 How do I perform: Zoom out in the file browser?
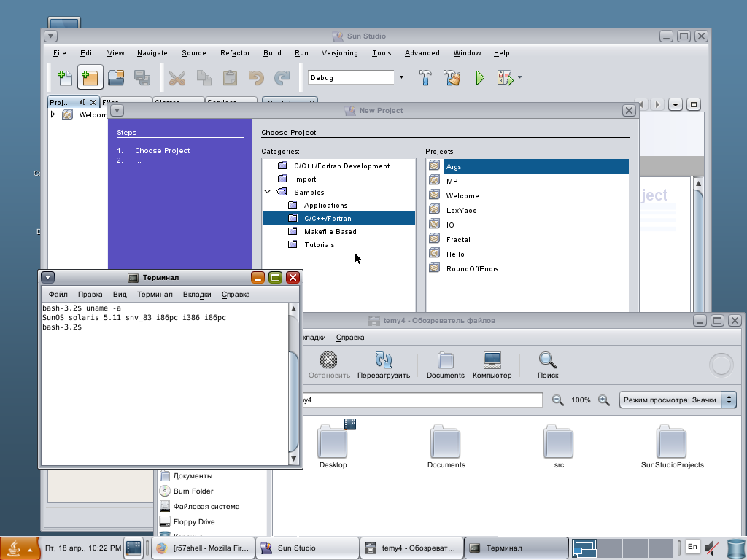pos(557,400)
